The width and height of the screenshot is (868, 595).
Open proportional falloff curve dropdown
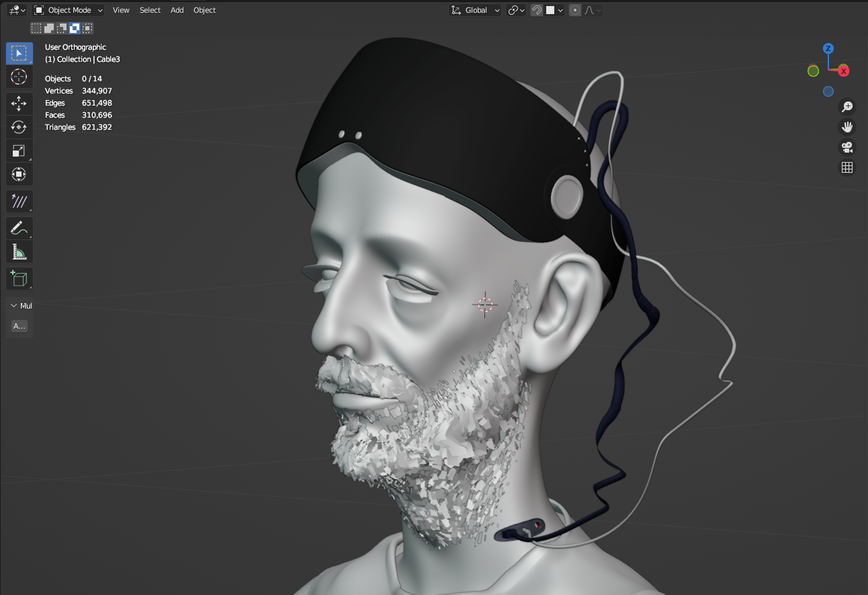click(x=593, y=10)
